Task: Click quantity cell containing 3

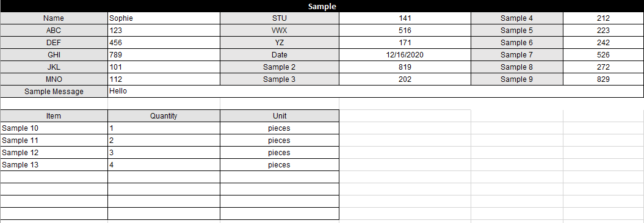Action: tap(164, 153)
